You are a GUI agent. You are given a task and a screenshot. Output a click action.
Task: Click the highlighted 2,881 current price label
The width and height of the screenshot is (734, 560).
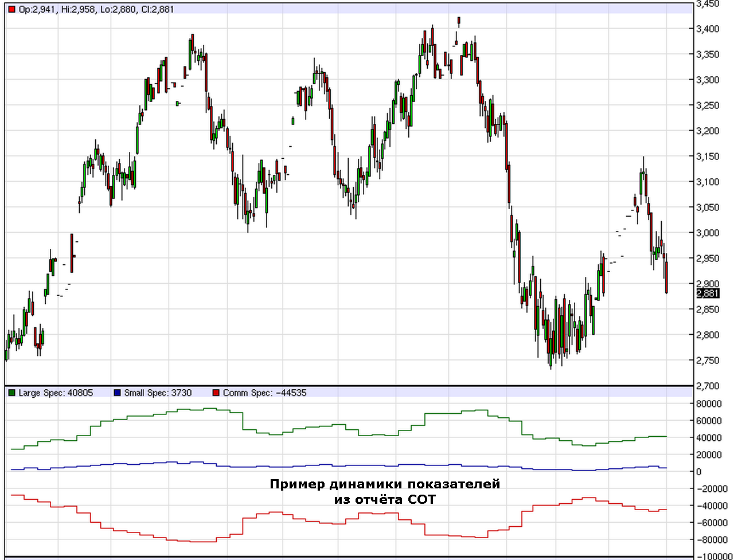tap(707, 293)
